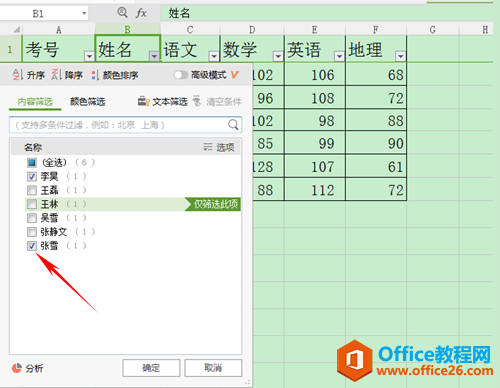
Task: Uncheck the 李昊 checkbox
Action: pyautogui.click(x=32, y=176)
